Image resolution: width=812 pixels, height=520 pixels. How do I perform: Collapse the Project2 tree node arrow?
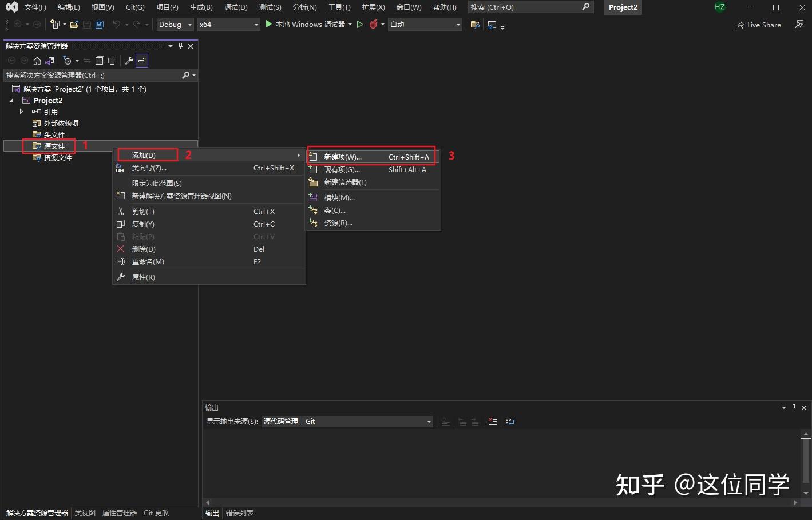(11, 100)
